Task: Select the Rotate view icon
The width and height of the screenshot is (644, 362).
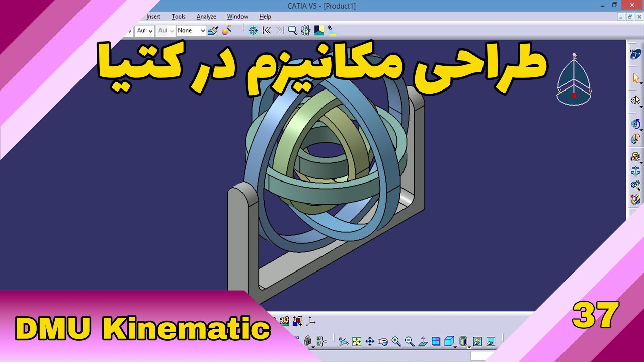Action: (383, 341)
